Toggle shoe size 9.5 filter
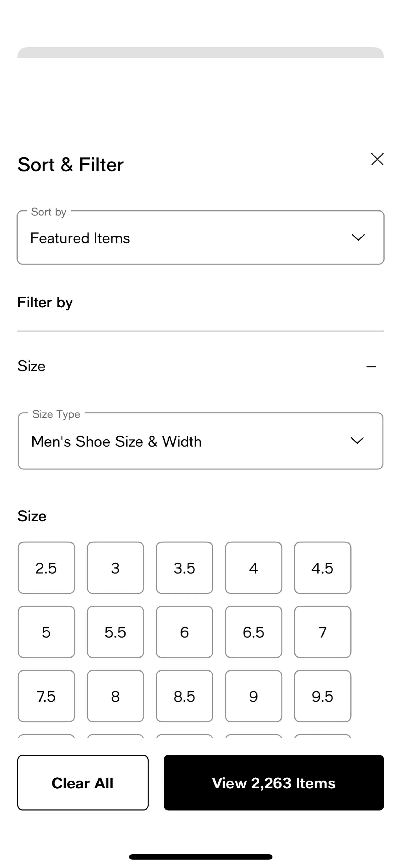 coord(322,696)
